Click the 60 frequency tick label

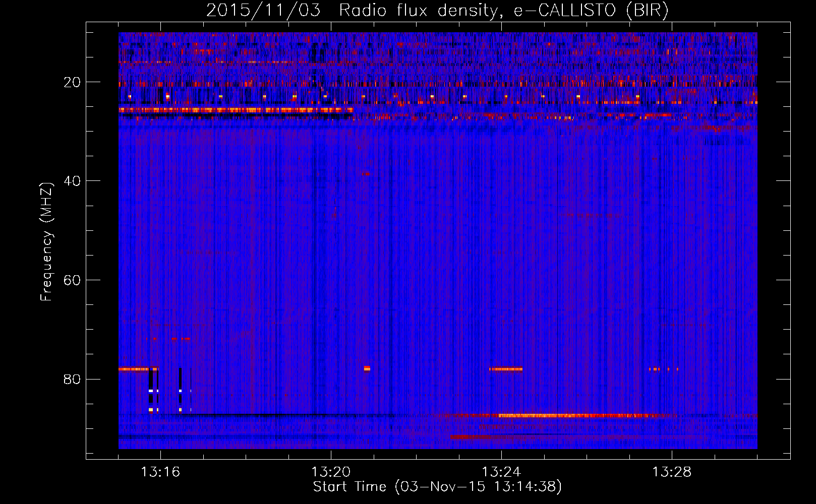[x=72, y=280]
